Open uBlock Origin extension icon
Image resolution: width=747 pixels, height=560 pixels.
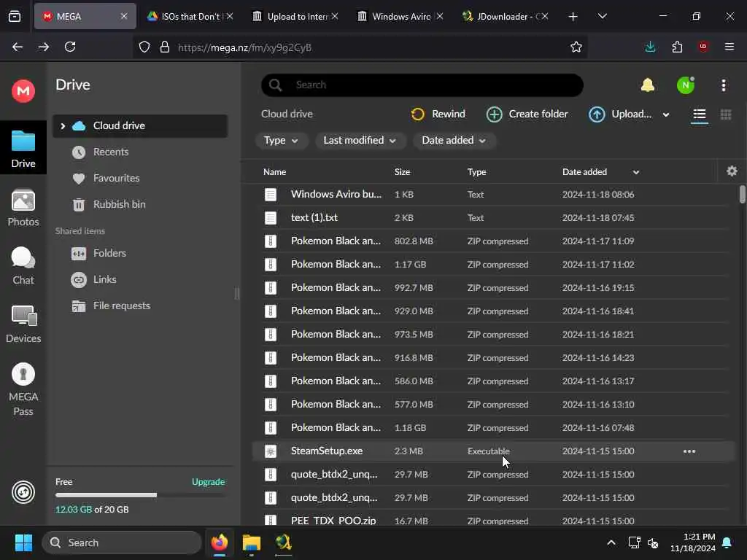point(703,47)
